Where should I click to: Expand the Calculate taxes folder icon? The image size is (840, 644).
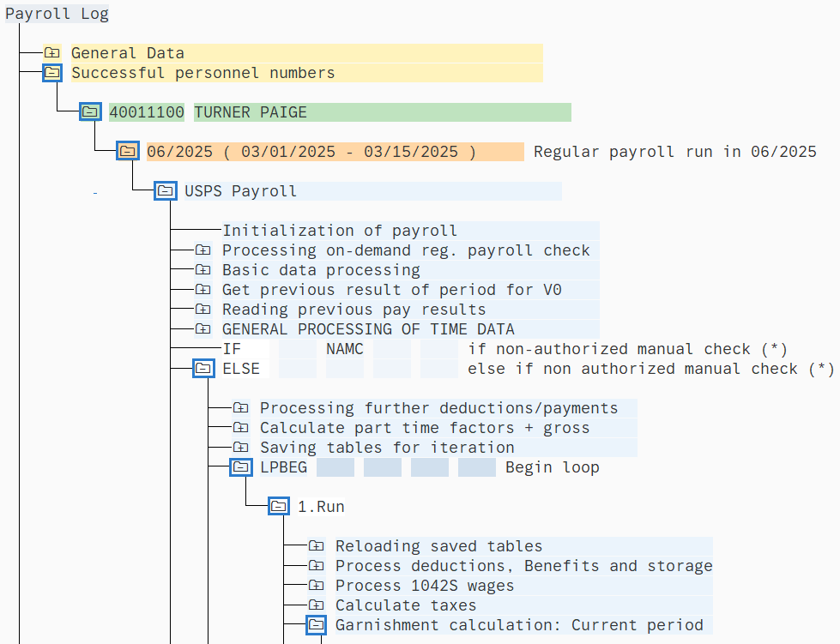tap(317, 605)
